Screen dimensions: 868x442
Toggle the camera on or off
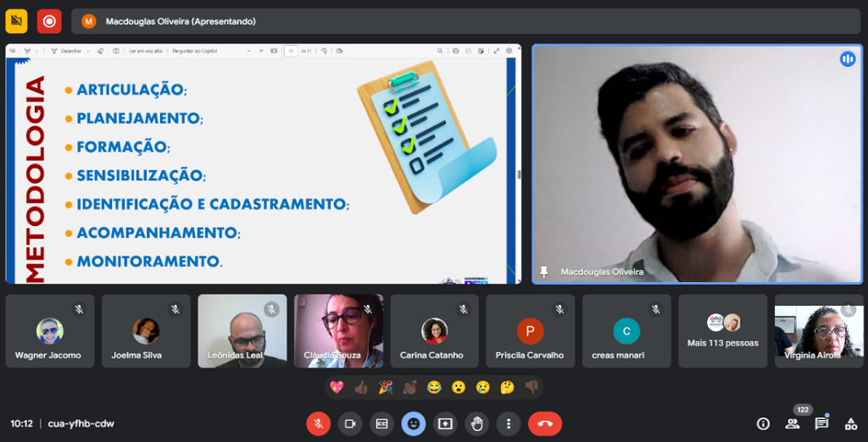pyautogui.click(x=349, y=423)
